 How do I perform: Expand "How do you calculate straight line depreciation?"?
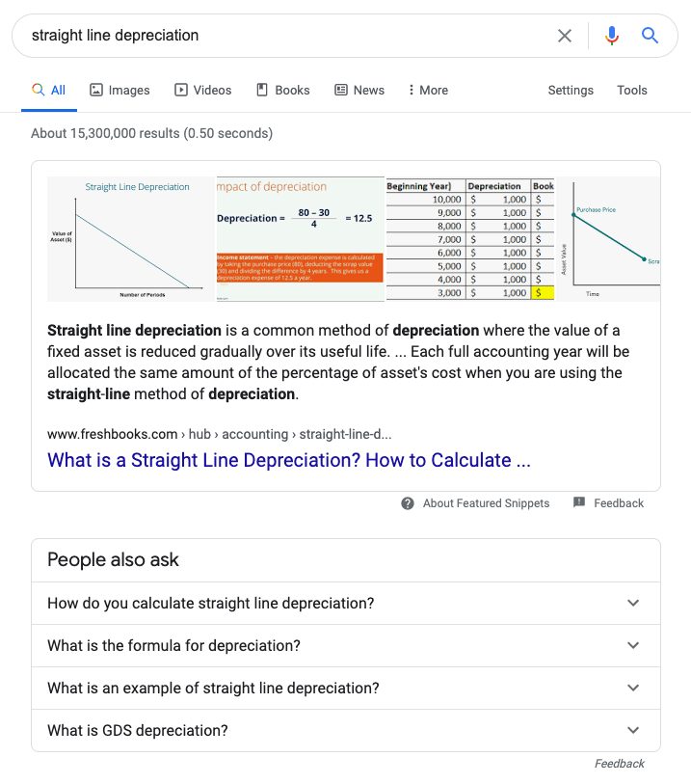click(345, 604)
